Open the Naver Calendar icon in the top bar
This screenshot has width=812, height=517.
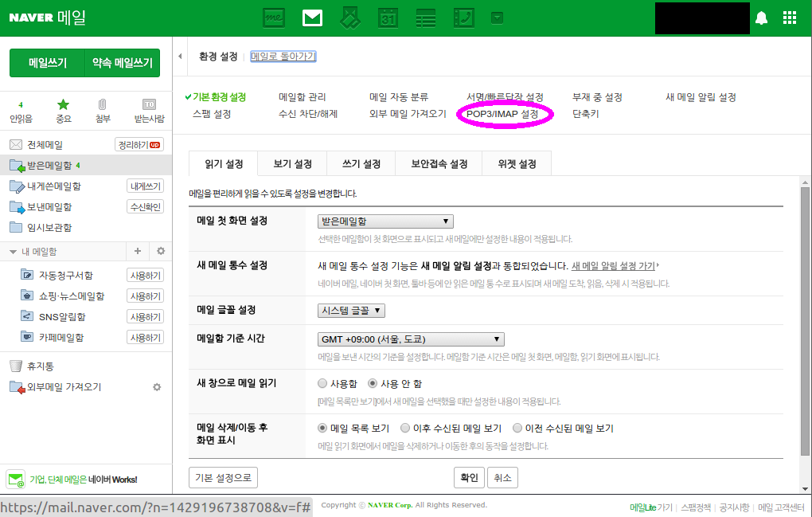click(388, 17)
